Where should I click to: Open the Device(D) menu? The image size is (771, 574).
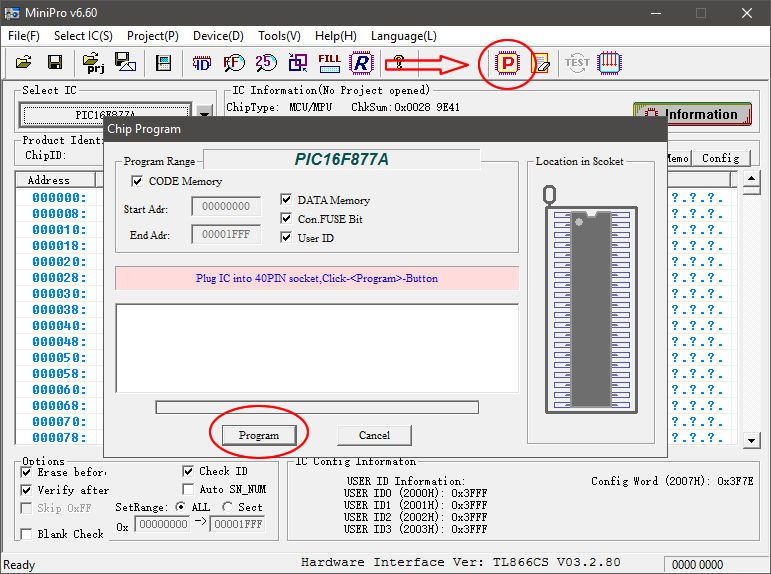[x=218, y=36]
